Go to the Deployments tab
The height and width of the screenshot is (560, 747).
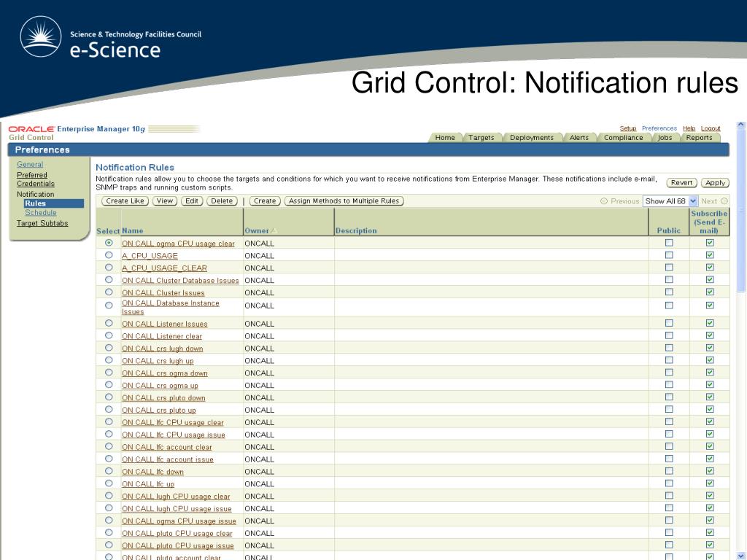[532, 138]
